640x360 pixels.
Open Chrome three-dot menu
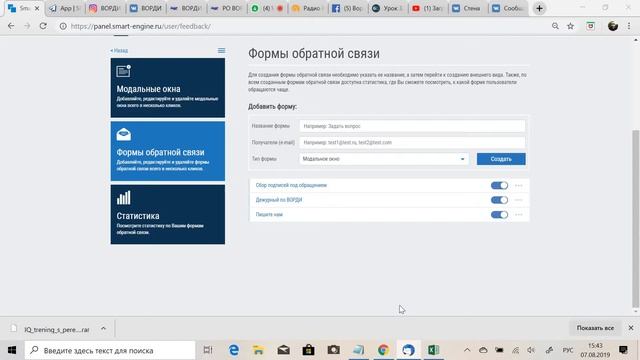pyautogui.click(x=629, y=26)
